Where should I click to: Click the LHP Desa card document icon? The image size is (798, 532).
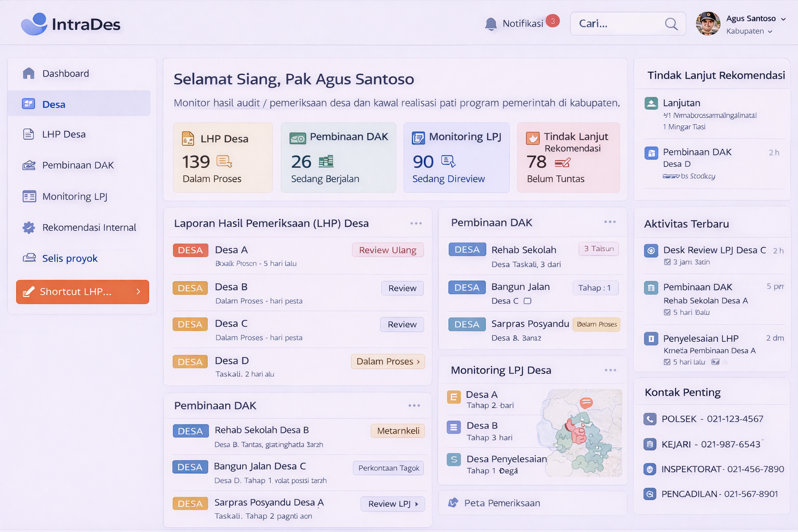[188, 139]
